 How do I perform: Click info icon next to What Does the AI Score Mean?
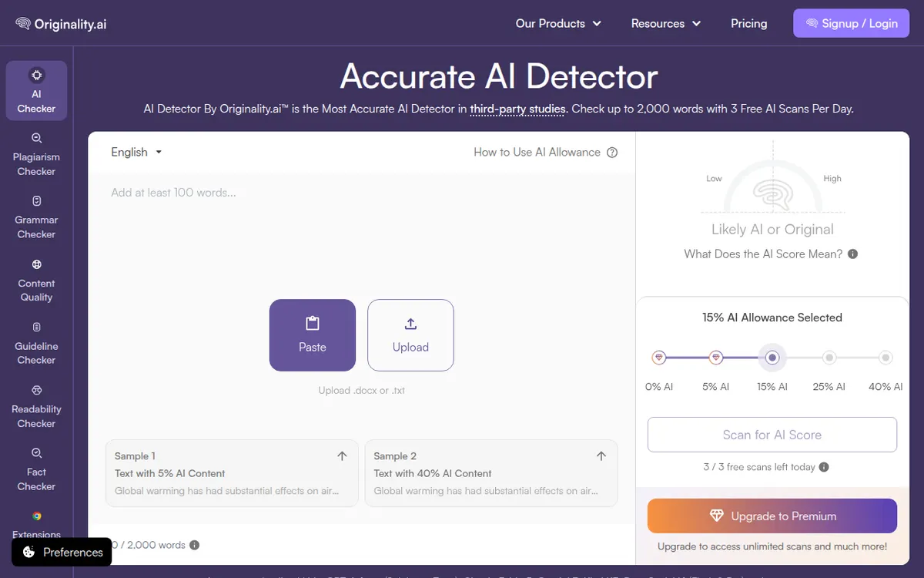[x=853, y=254]
